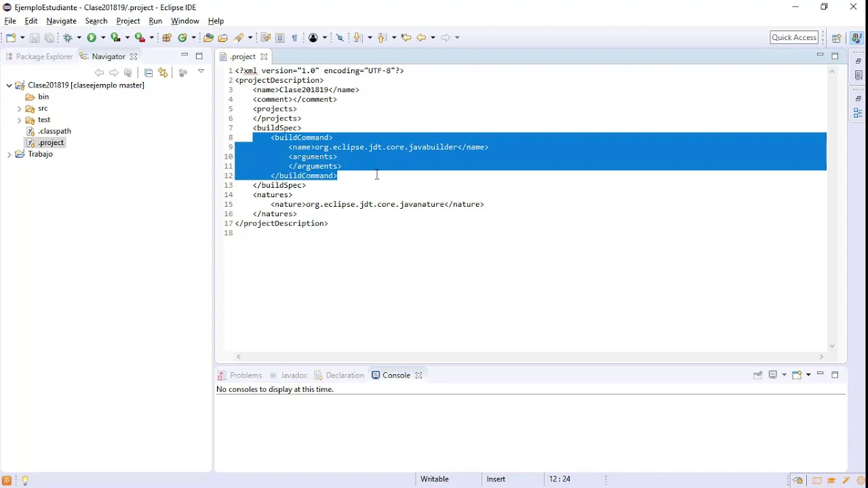Click the Search flashlight icon
This screenshot has height=488, width=868.
(239, 38)
